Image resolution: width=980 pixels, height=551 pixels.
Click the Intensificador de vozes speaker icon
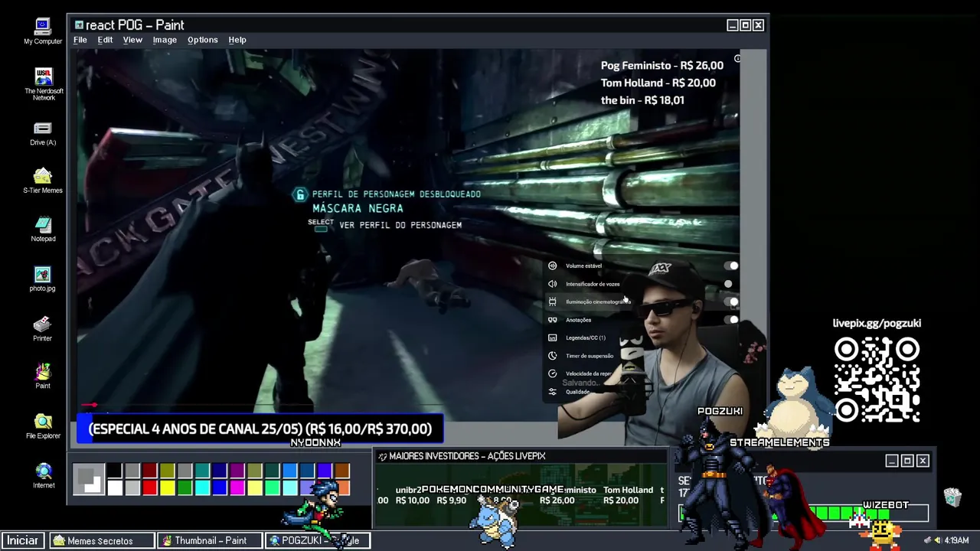click(x=552, y=284)
